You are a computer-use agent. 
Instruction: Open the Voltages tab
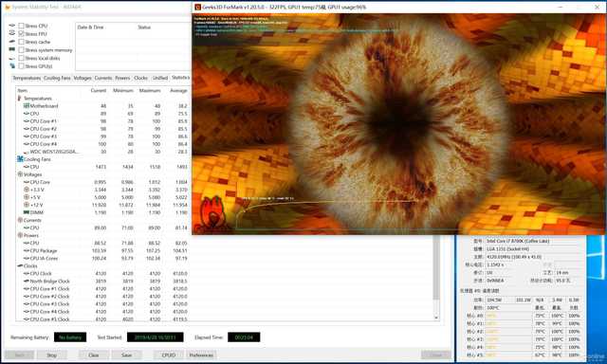pyautogui.click(x=83, y=78)
